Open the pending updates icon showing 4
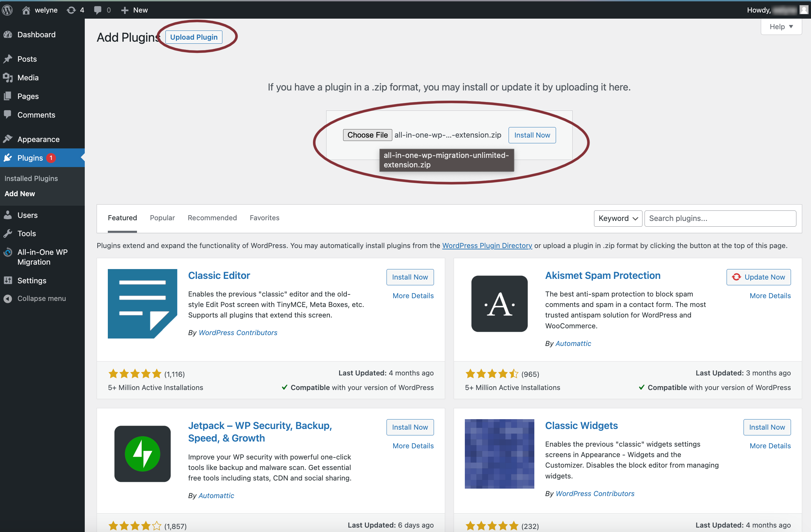The height and width of the screenshot is (532, 811). tap(71, 10)
